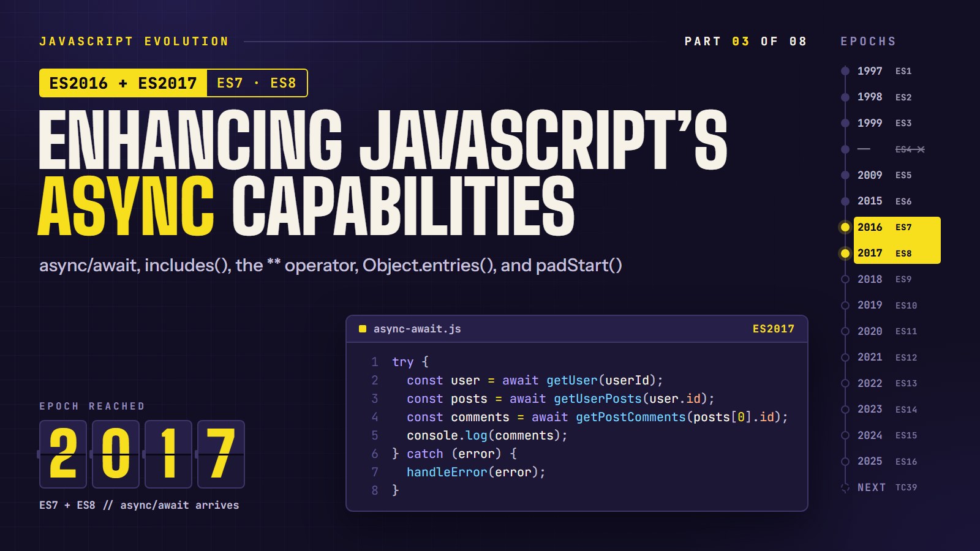Image resolution: width=980 pixels, height=551 pixels.
Task: Click the yellow square file icon
Action: coord(363,329)
